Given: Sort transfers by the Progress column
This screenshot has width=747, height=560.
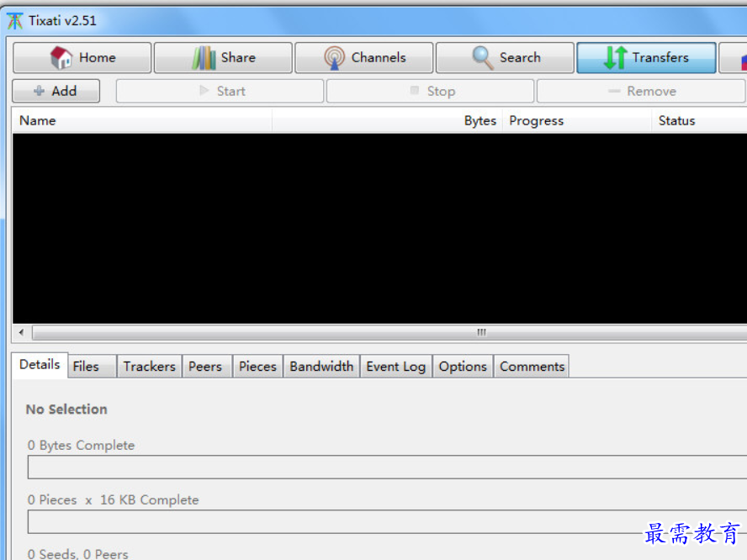Looking at the screenshot, I should pos(577,120).
